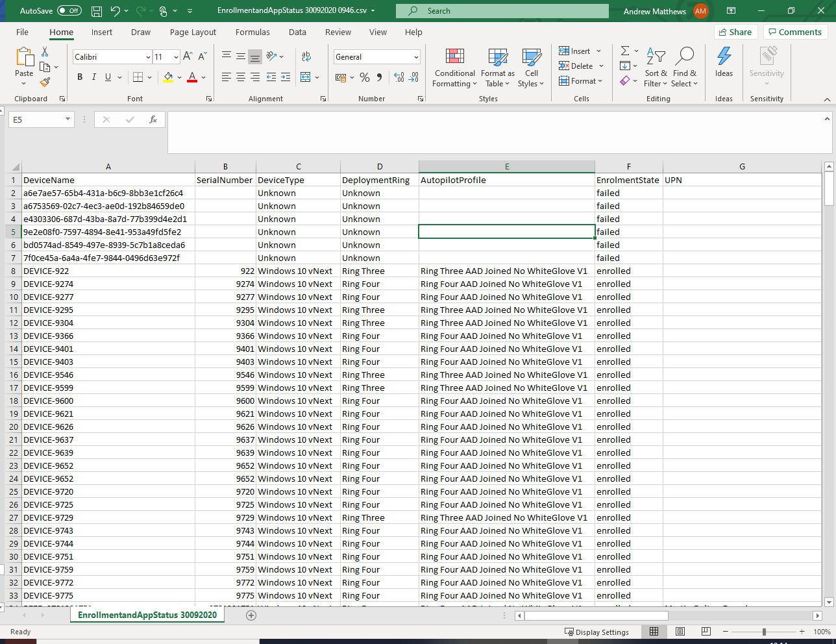This screenshot has height=644, width=836.
Task: Click Accounting Number Format icon
Action: [x=341, y=77]
